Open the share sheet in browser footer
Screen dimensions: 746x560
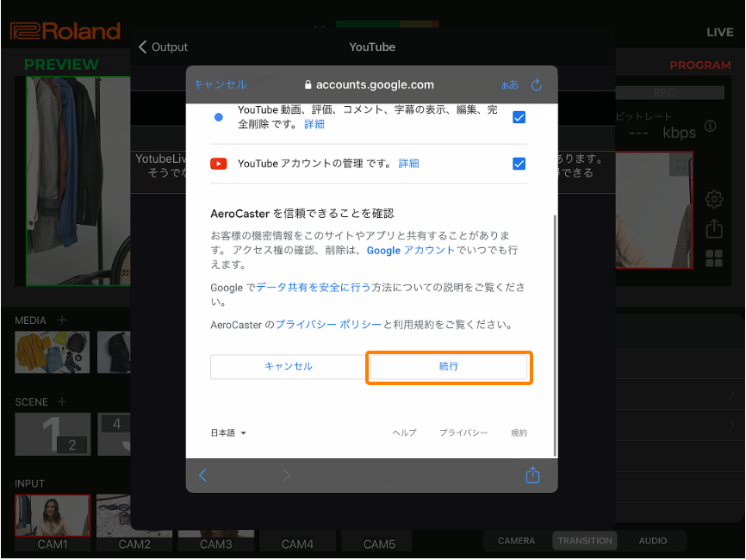[x=532, y=475]
